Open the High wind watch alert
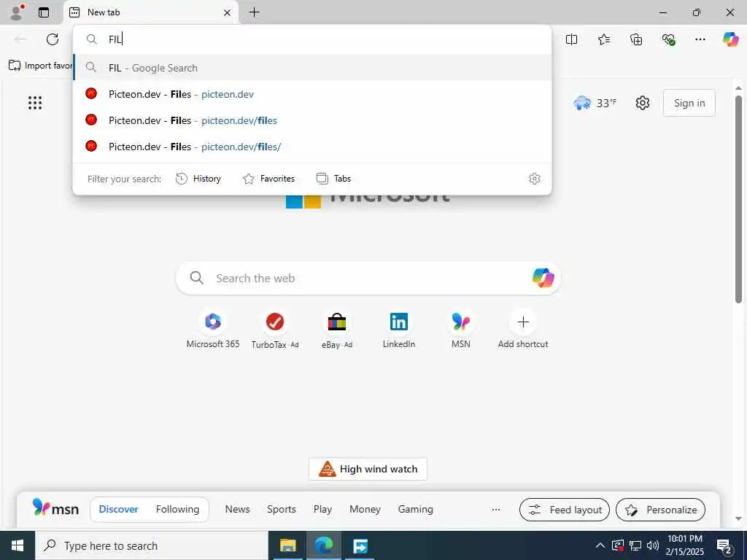 tap(368, 469)
